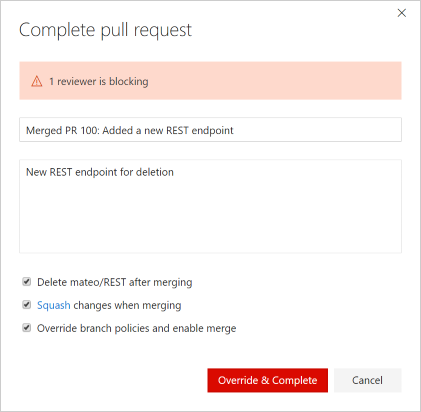Click 'changes when merging' label text
The width and height of the screenshot is (421, 412).
(x=127, y=305)
